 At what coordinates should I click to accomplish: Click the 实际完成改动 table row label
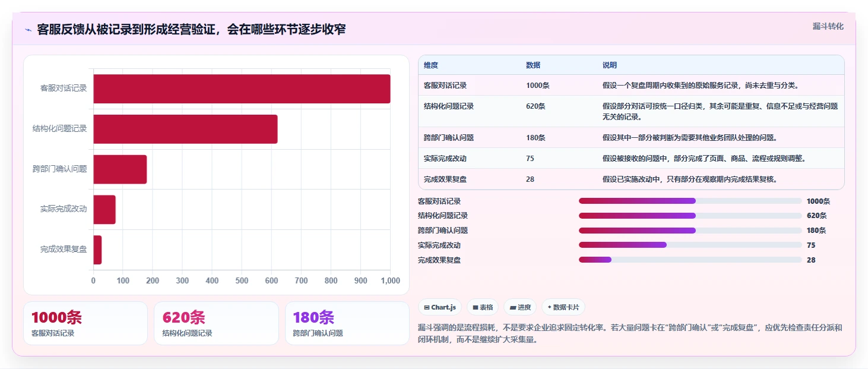click(445, 159)
